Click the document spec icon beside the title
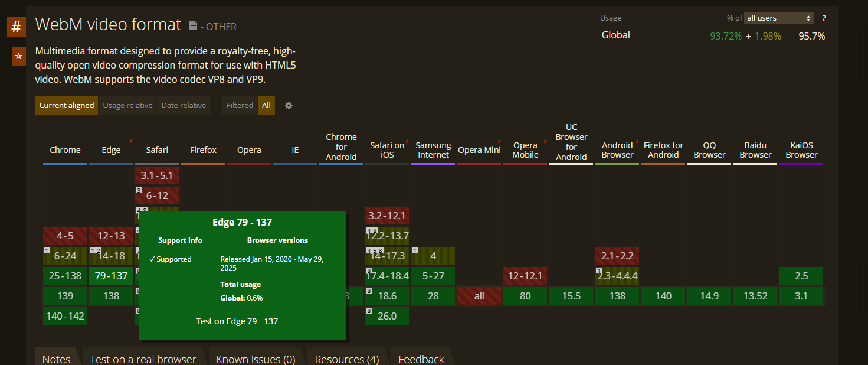The image size is (868, 365). click(193, 25)
